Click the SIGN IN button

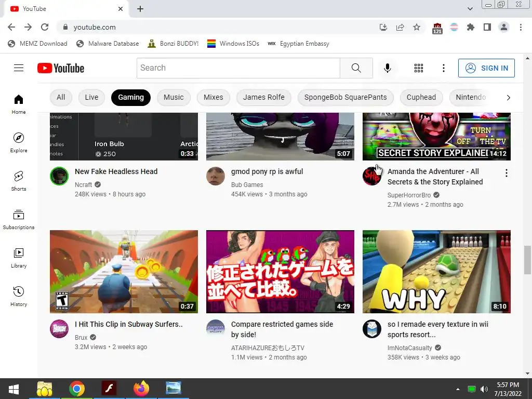pyautogui.click(x=486, y=68)
